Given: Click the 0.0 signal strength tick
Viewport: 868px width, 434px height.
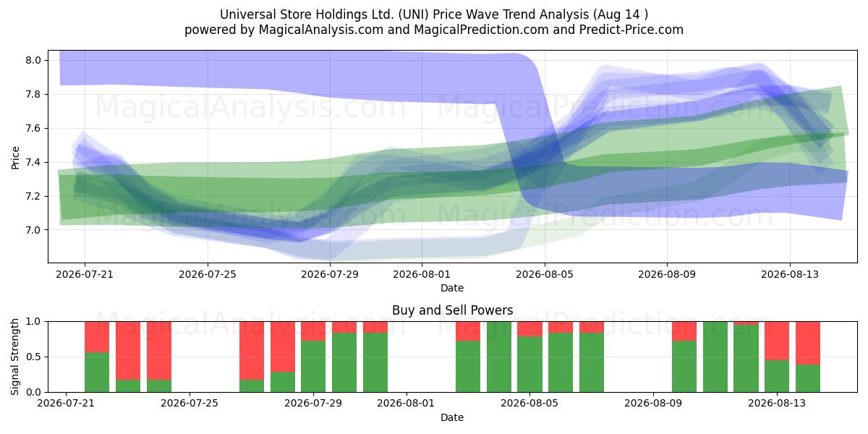Looking at the screenshot, I should 35,392.
